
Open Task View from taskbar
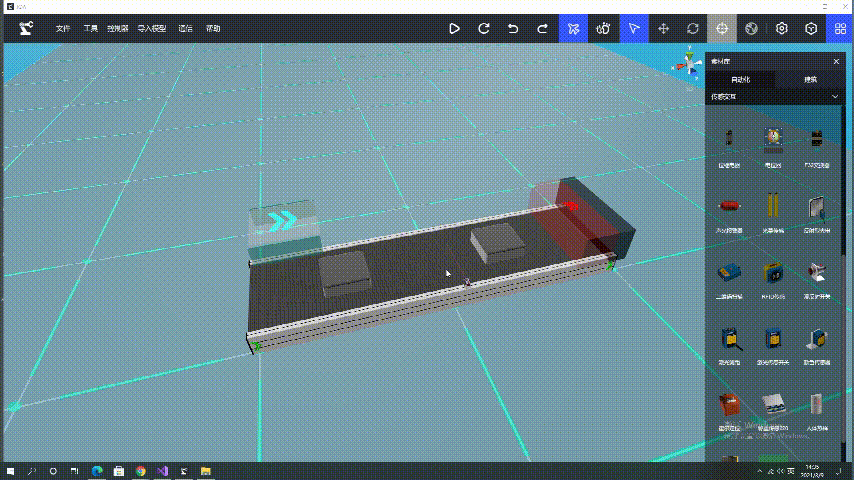75,471
